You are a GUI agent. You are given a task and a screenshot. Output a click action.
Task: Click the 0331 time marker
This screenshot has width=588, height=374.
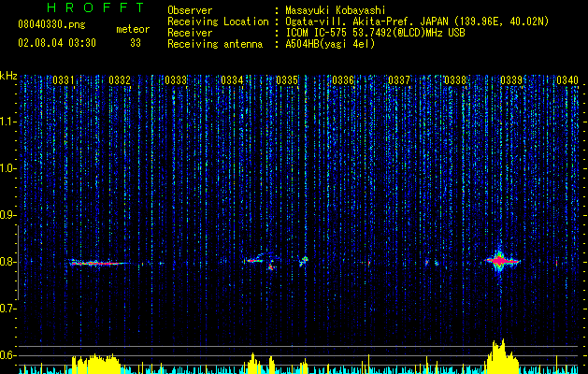[64, 80]
